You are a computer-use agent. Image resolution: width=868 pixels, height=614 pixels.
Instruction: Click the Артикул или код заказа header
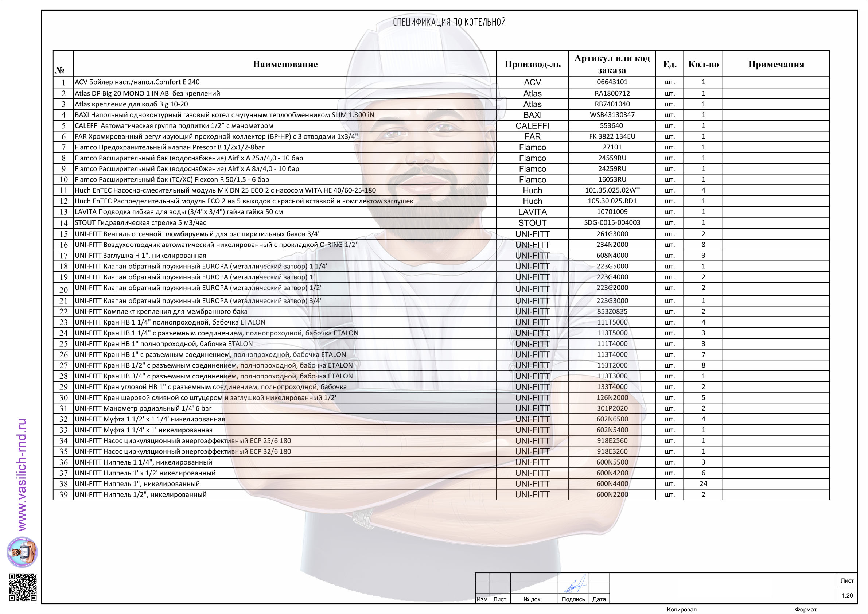point(612,64)
